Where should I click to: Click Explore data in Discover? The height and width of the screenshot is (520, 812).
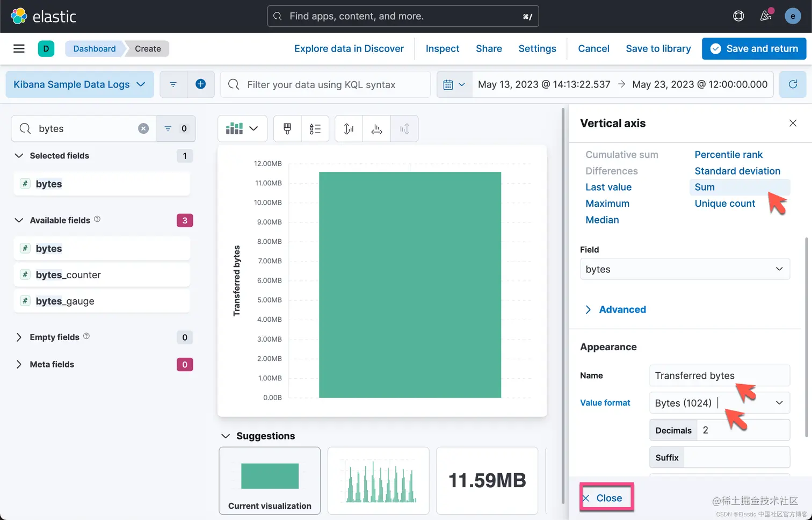(349, 48)
